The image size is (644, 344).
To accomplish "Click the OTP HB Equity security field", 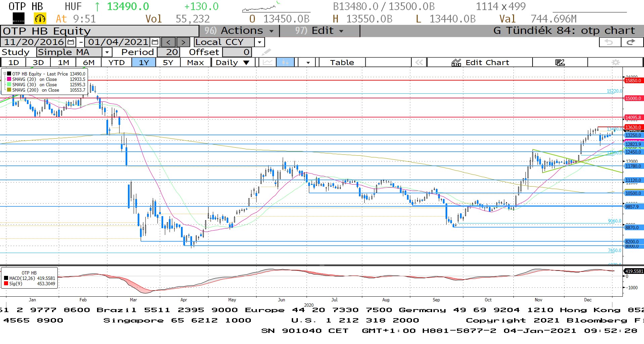I will tap(100, 31).
